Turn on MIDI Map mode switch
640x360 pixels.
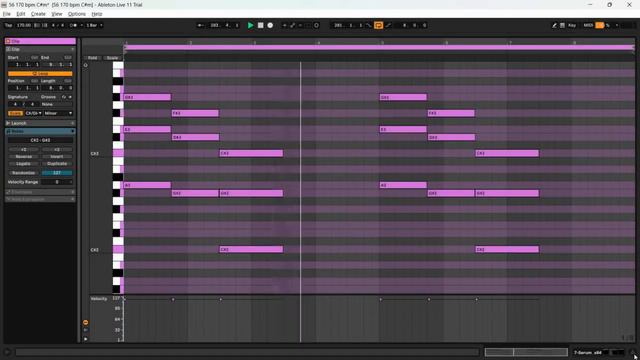[588, 25]
